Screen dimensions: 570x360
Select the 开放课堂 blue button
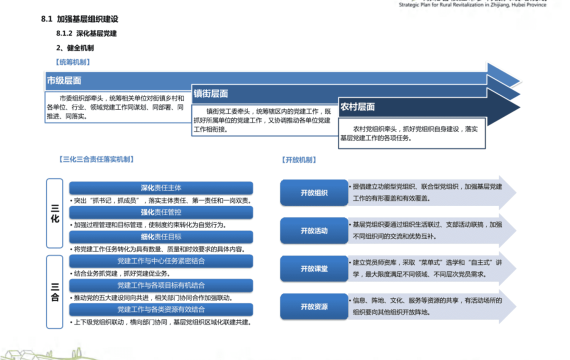tap(314, 269)
